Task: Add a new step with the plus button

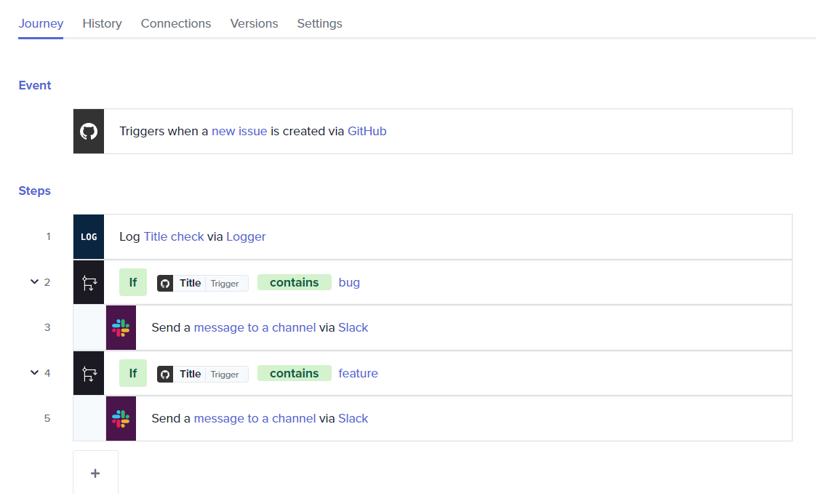Action: 95,473
